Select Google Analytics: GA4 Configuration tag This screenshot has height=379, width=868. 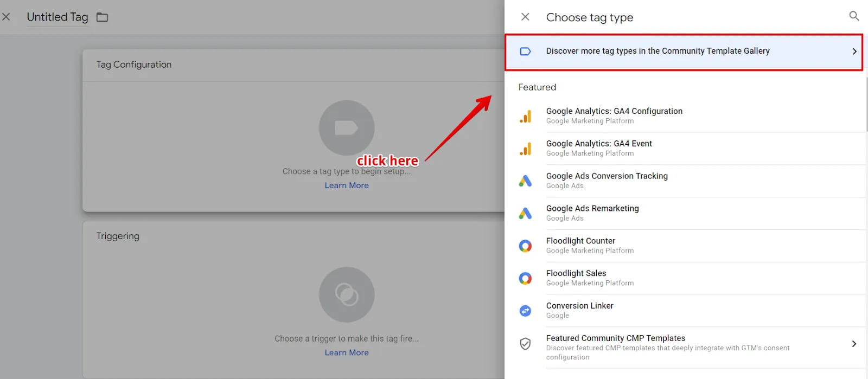(x=685, y=115)
